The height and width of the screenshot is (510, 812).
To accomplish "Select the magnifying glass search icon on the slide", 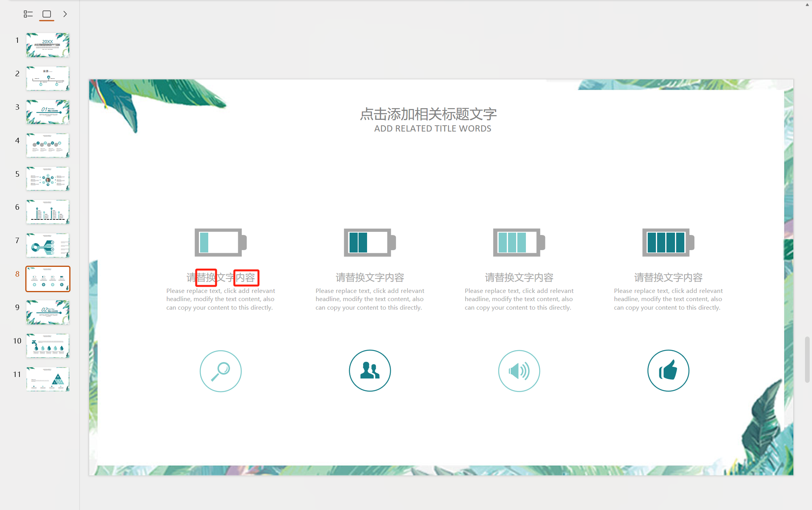I will pos(220,371).
